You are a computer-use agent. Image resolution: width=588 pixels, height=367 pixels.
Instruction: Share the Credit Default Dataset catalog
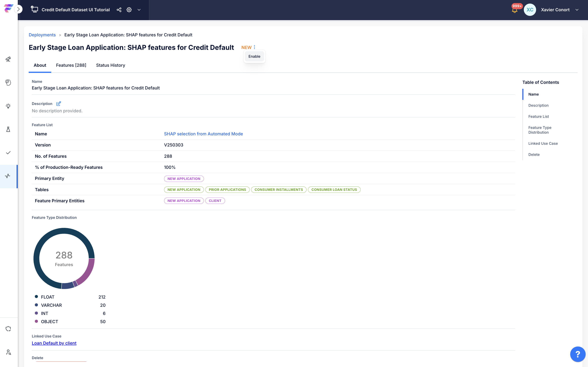pos(119,10)
